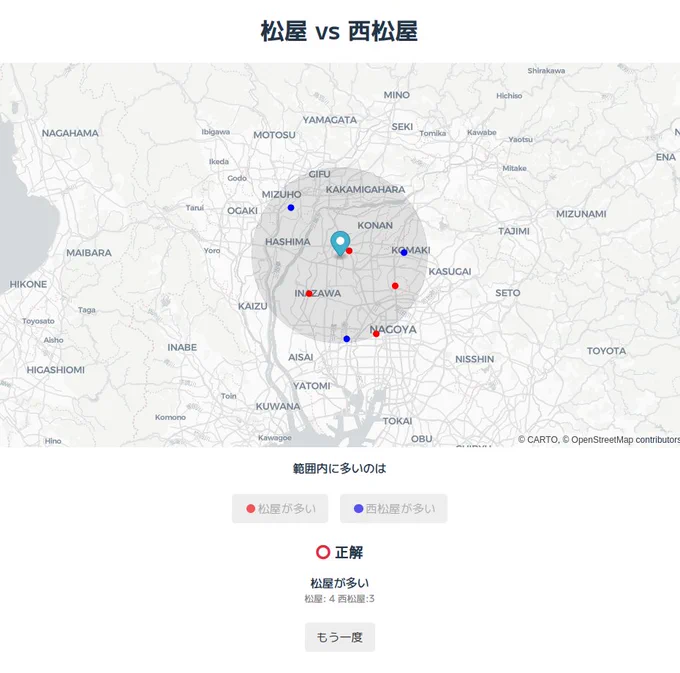The width and height of the screenshot is (680, 673).
Task: Click the YAMAGATA map label
Action: tap(330, 120)
